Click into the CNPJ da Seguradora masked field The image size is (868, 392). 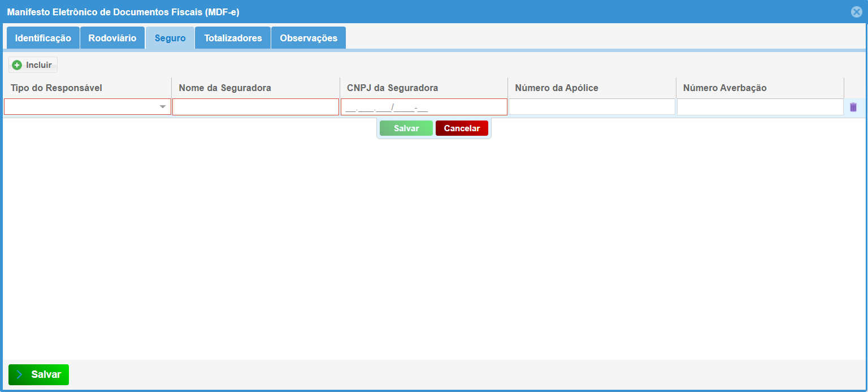tap(424, 107)
